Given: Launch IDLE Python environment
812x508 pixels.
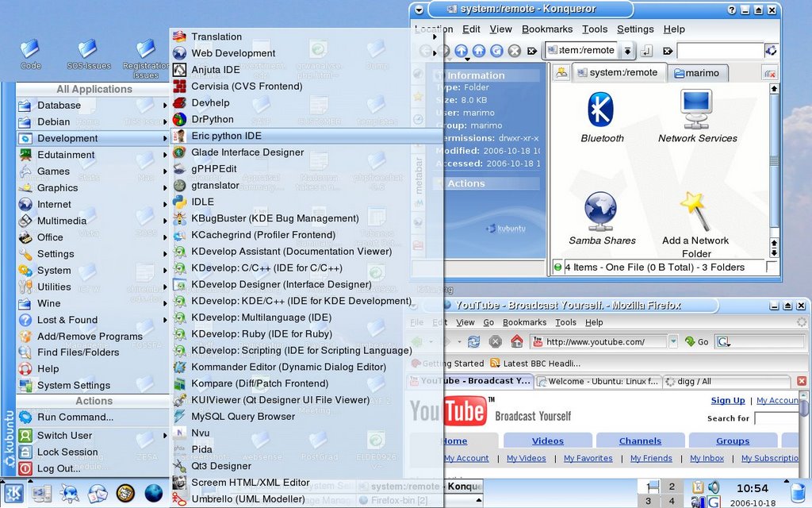Looking at the screenshot, I should click(x=308, y=202).
